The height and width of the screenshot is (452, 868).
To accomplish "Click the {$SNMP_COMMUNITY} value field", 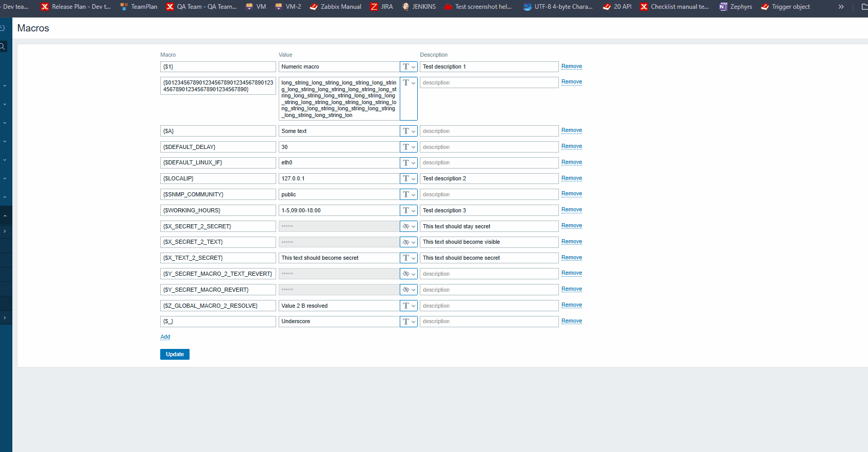I will click(x=338, y=195).
